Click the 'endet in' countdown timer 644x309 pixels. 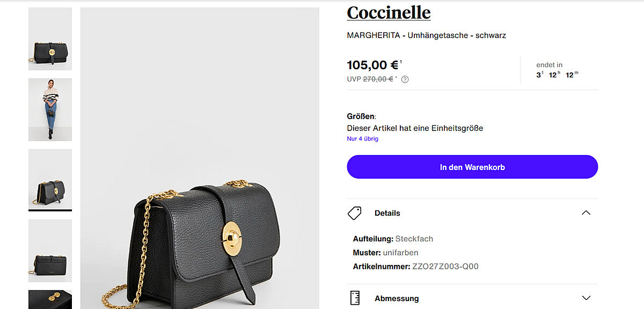557,70
